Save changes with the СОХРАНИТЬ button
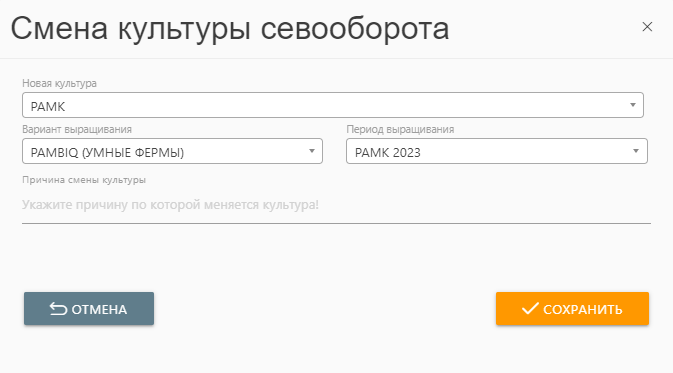 point(572,309)
